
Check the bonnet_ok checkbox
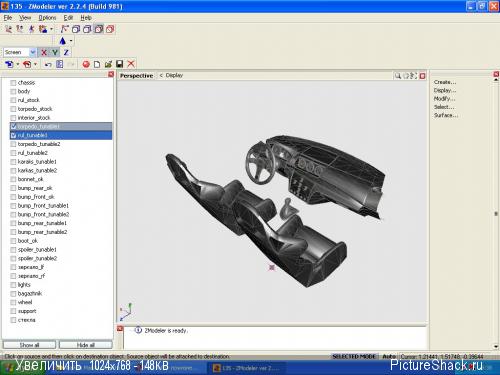[x=13, y=179]
